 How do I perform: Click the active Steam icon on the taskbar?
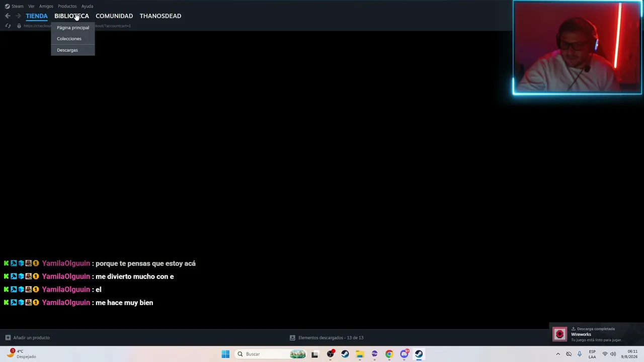coord(419,354)
